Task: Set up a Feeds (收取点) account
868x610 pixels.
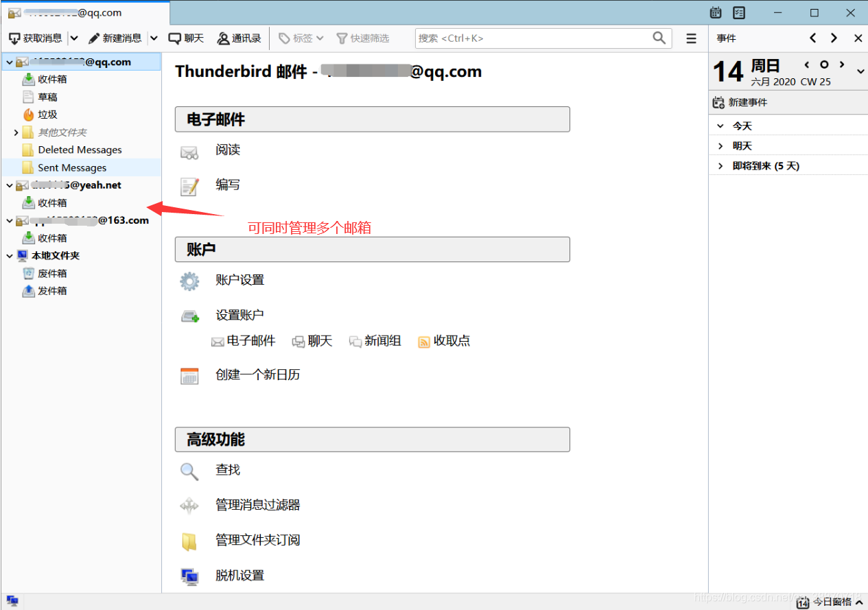Action: [444, 341]
